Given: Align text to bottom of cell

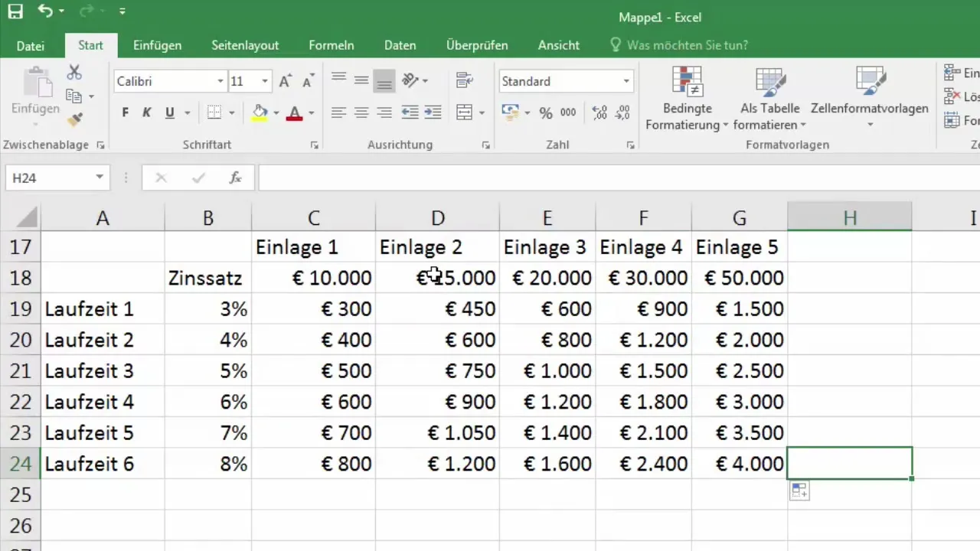Looking at the screenshot, I should click(x=384, y=80).
